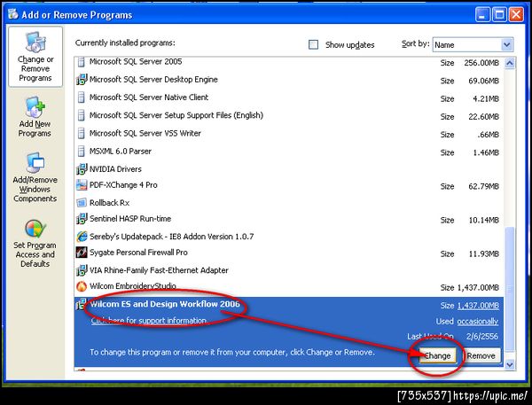Click Microsoft SQL Server VSS Writer icon
This screenshot has width=532, height=405.
pos(81,133)
